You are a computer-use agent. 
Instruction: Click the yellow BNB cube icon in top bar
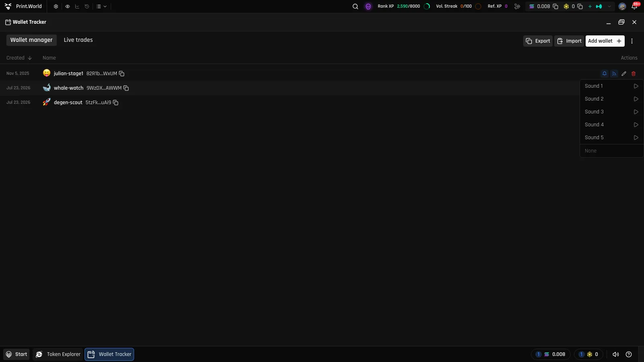pos(566,6)
